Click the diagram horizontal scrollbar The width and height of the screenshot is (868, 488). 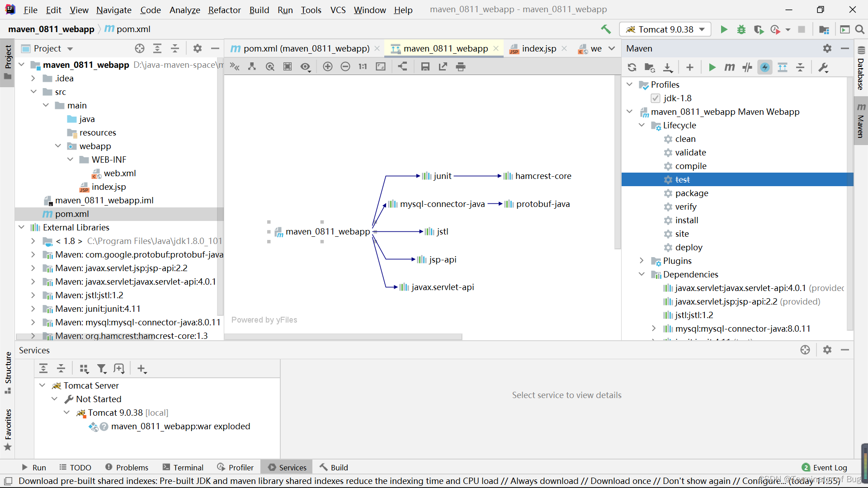coord(344,337)
